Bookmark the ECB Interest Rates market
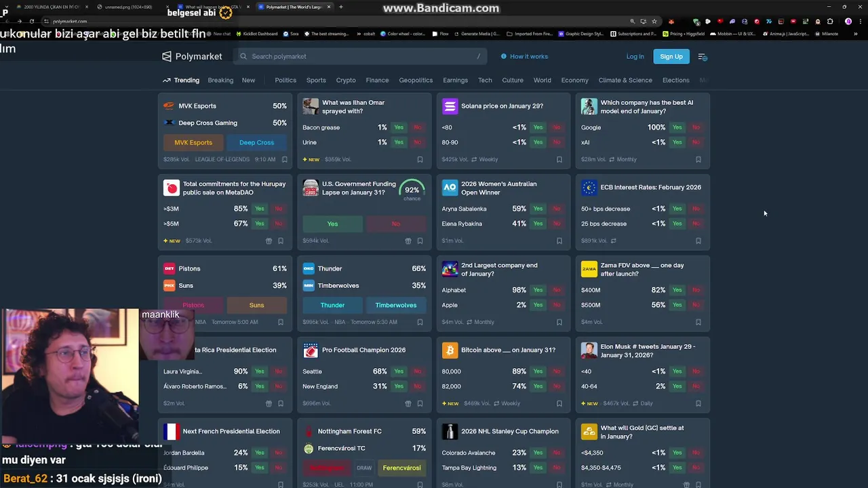The width and height of the screenshot is (868, 488). 698,241
